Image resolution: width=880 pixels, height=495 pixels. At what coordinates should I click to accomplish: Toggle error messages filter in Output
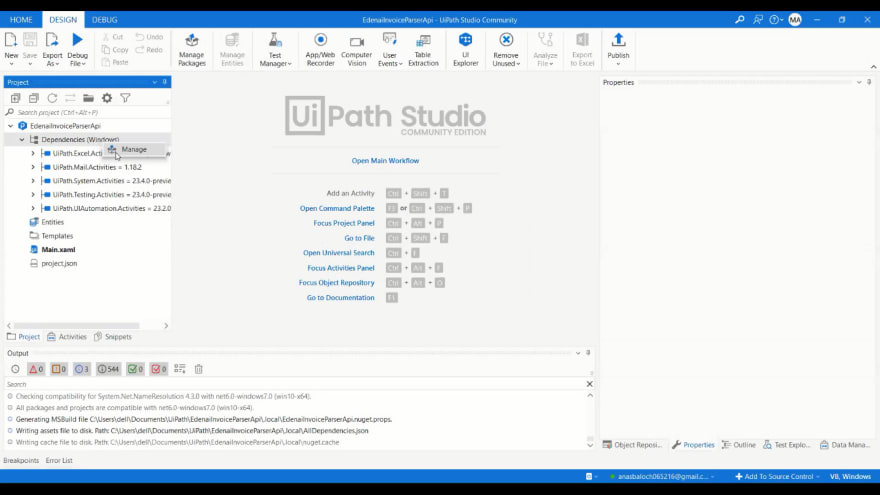36,369
